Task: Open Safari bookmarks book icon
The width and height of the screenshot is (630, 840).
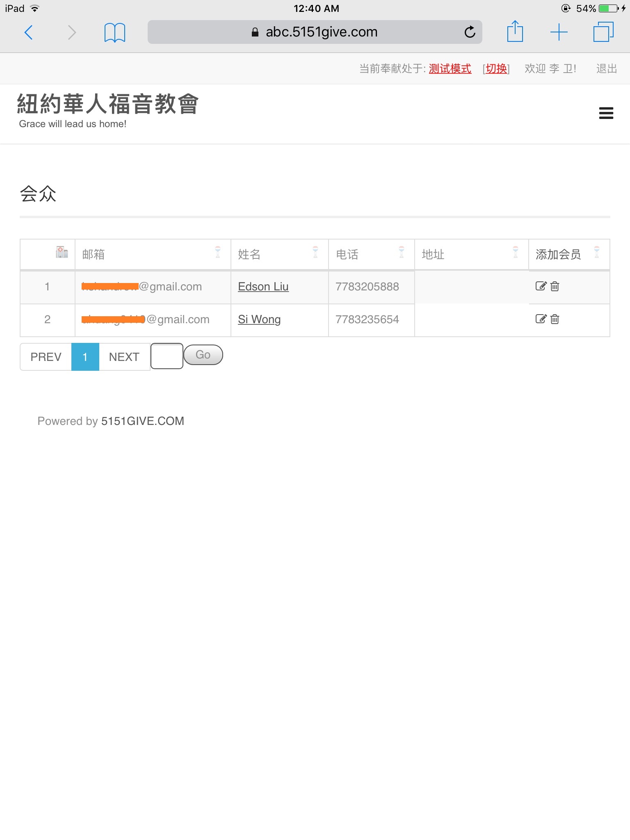Action: [115, 32]
